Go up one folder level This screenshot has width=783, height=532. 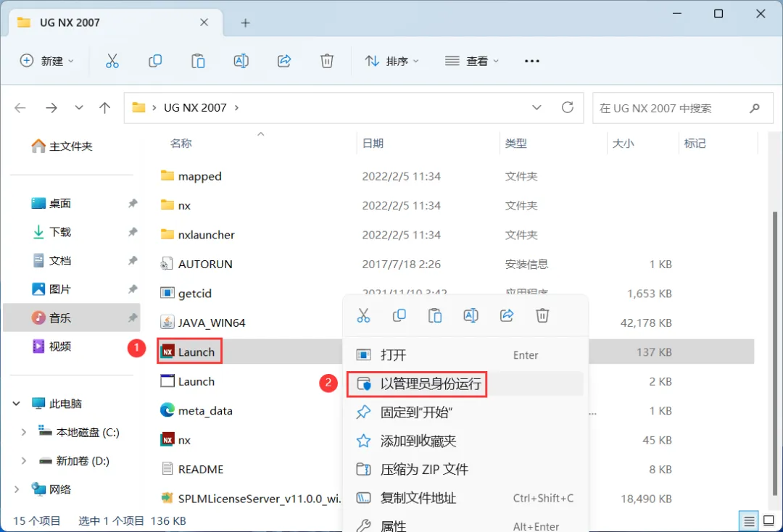[x=105, y=108]
